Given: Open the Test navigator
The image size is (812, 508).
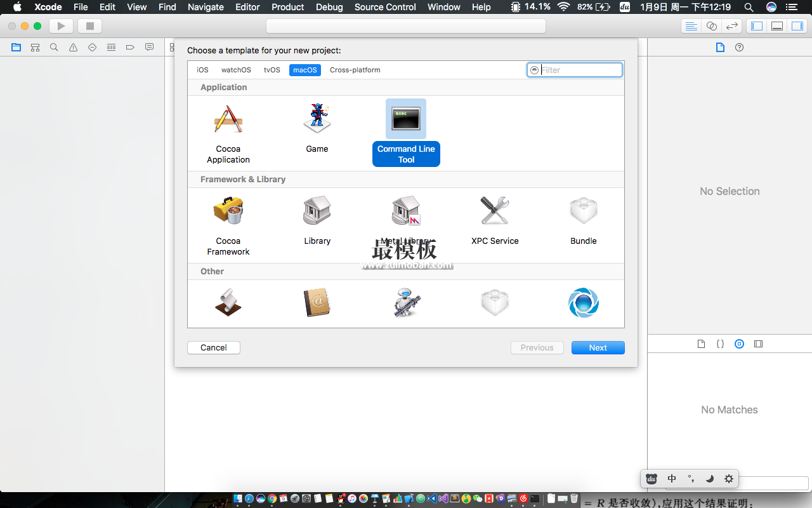Looking at the screenshot, I should 92,47.
